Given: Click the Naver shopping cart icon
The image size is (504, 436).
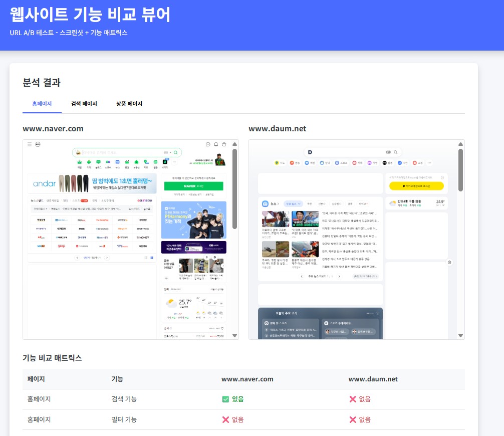Looking at the screenshot, I should click(224, 144).
